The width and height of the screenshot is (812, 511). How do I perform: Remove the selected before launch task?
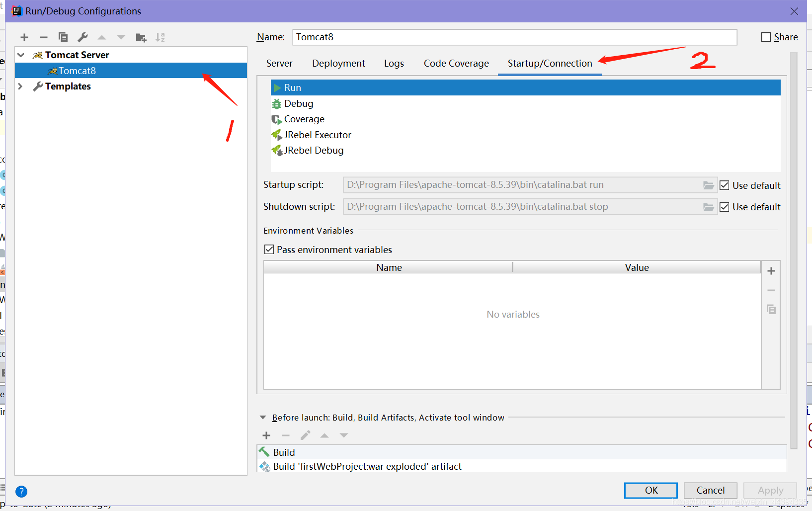coord(286,435)
